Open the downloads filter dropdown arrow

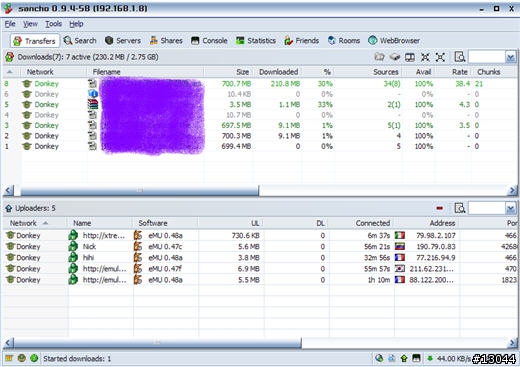pos(511,57)
